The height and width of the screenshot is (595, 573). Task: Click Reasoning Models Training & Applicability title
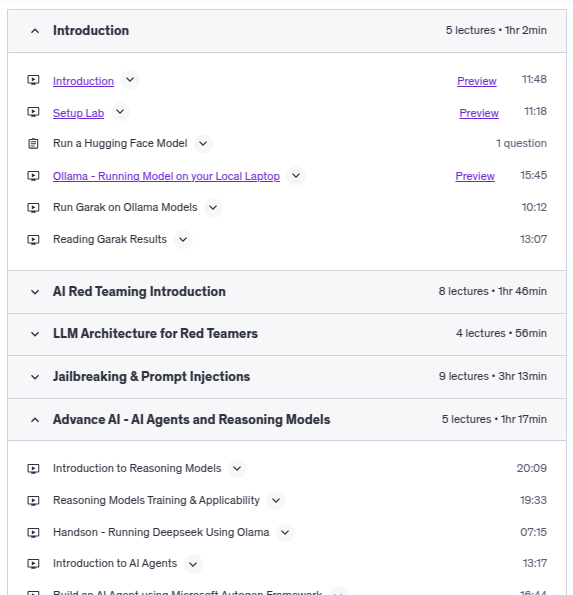tap(156, 501)
